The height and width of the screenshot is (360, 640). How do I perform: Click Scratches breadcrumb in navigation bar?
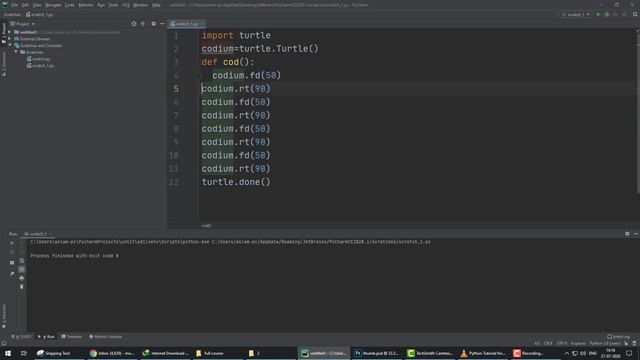pyautogui.click(x=12, y=14)
